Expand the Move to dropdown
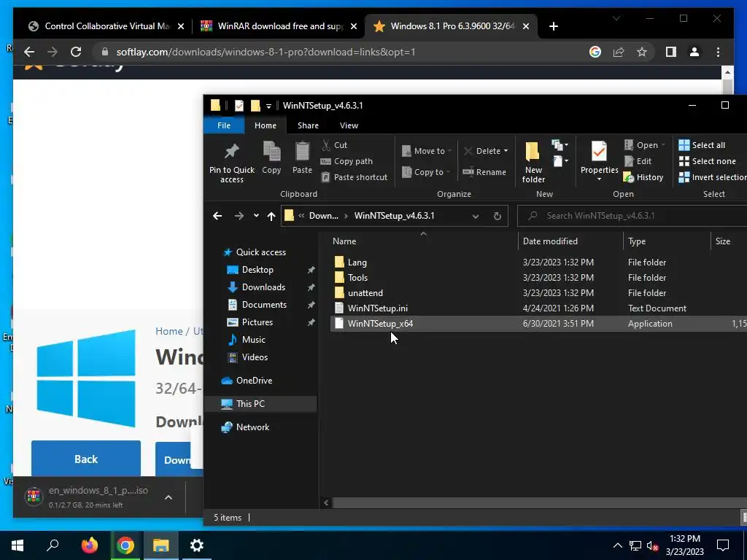 coord(450,151)
